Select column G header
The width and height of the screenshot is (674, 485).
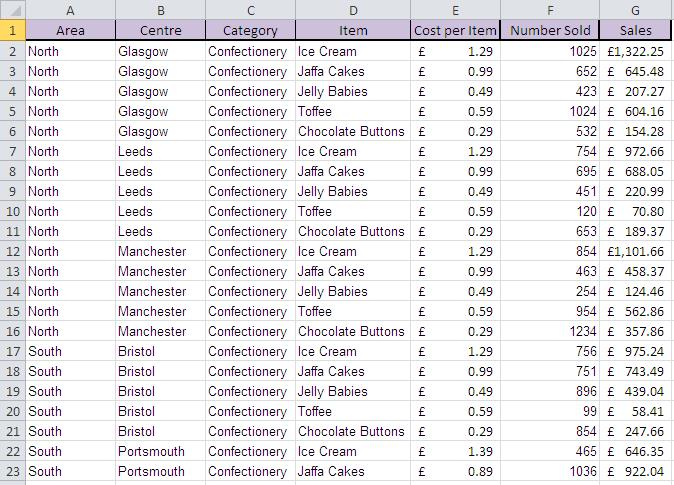635,9
